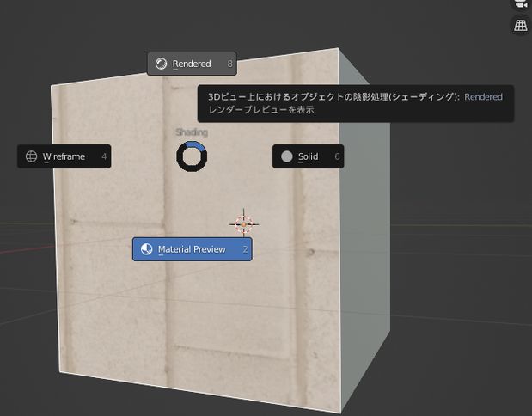
Task: Choose Solid shading mode
Action: pyautogui.click(x=308, y=156)
